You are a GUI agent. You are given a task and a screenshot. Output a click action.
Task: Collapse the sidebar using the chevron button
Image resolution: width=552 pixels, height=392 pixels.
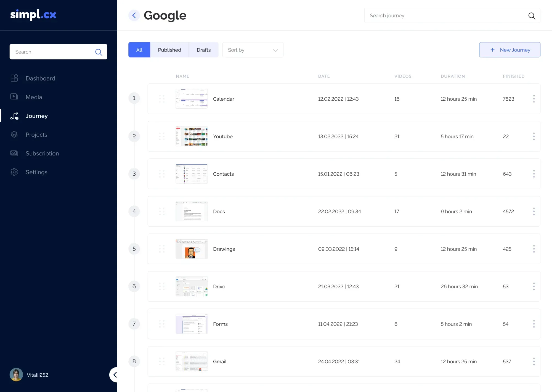point(115,375)
